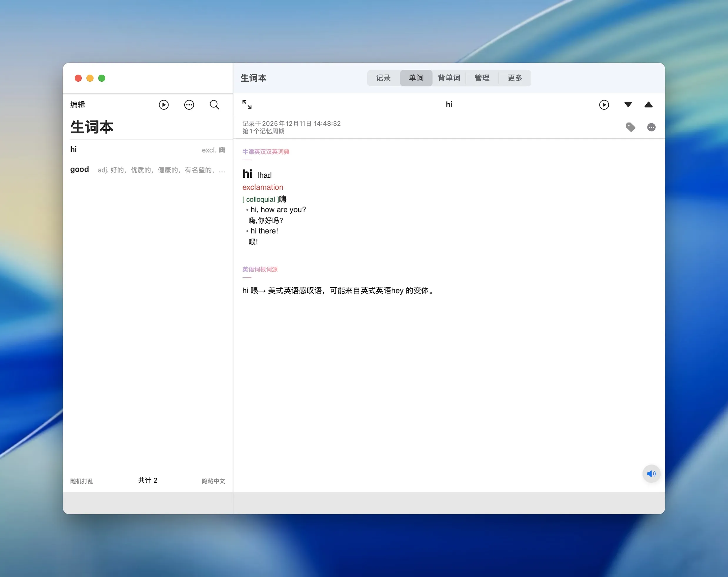Image resolution: width=728 pixels, height=577 pixels.
Task: Open the 更多 menu
Action: (514, 78)
